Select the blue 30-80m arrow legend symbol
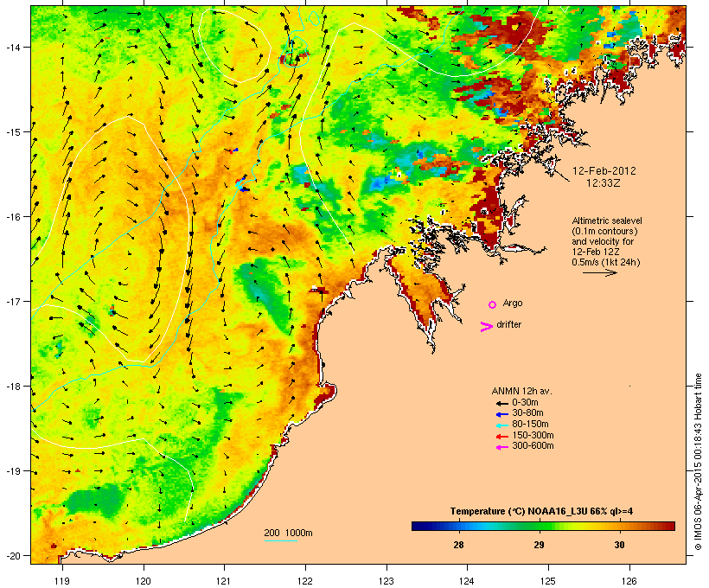The image size is (709, 588). click(501, 414)
